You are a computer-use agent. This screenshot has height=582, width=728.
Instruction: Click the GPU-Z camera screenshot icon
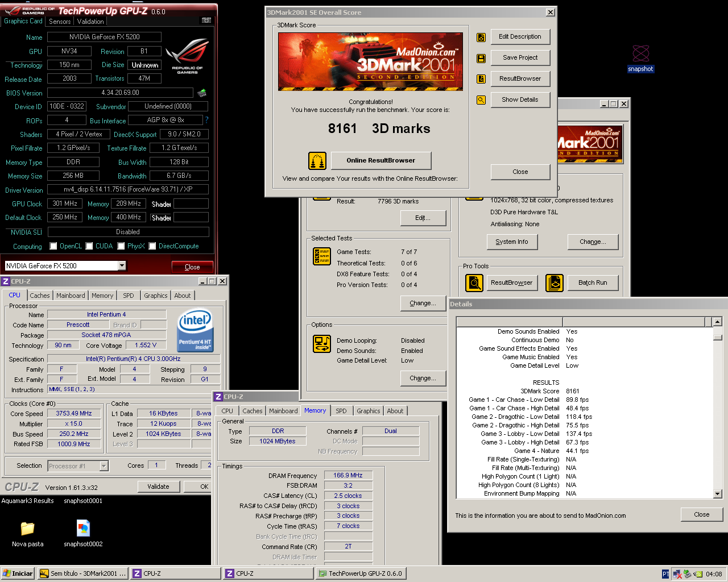206,20
